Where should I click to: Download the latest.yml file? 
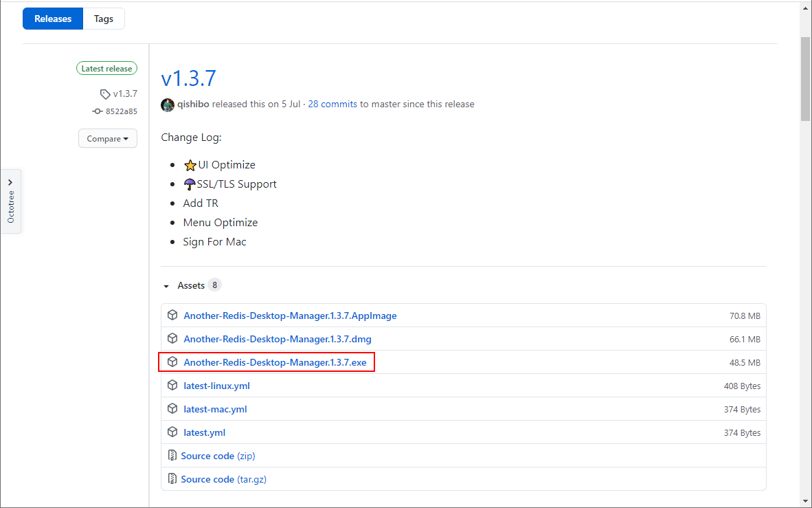pos(205,432)
